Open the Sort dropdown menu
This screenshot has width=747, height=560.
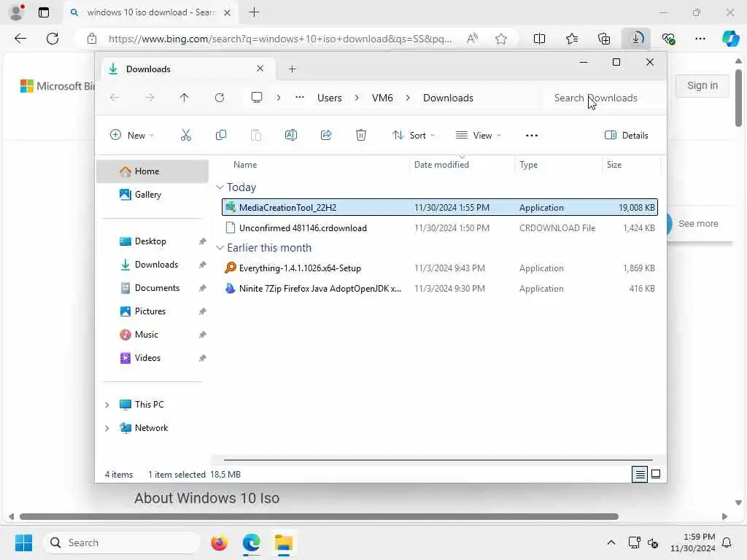point(414,135)
